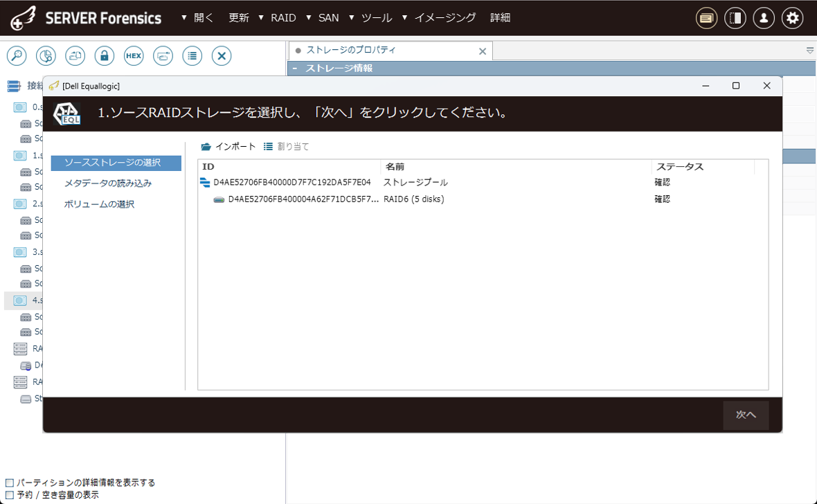Enable 予約 / 空き容量の表示 checkbox

pos(10,494)
